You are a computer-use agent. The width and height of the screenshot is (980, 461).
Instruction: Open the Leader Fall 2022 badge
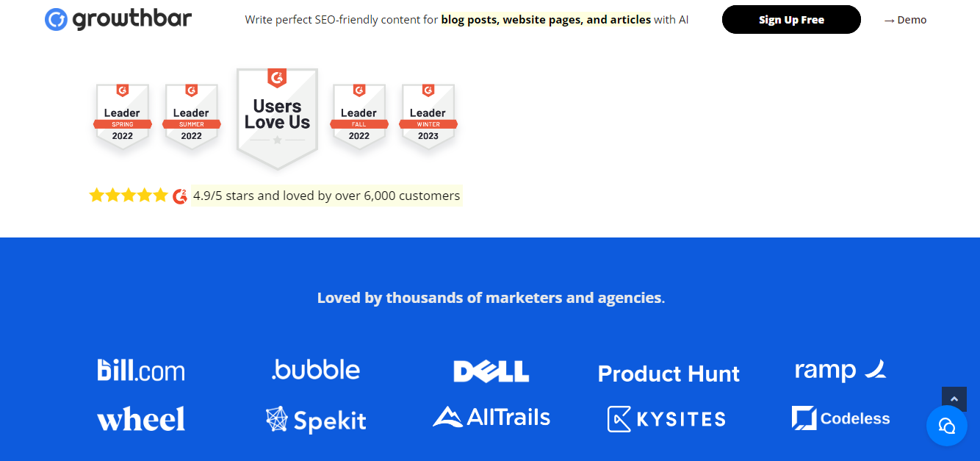[359, 116]
